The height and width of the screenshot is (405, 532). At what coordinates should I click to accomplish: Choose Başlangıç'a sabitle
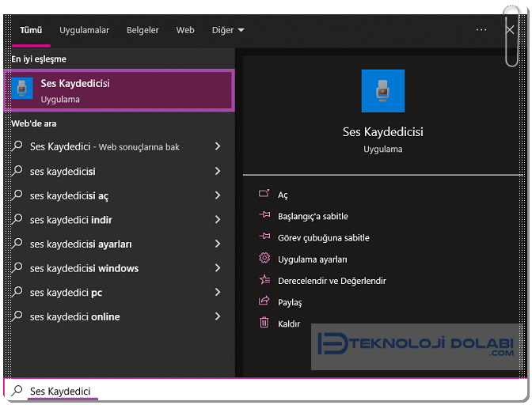pyautogui.click(x=313, y=216)
